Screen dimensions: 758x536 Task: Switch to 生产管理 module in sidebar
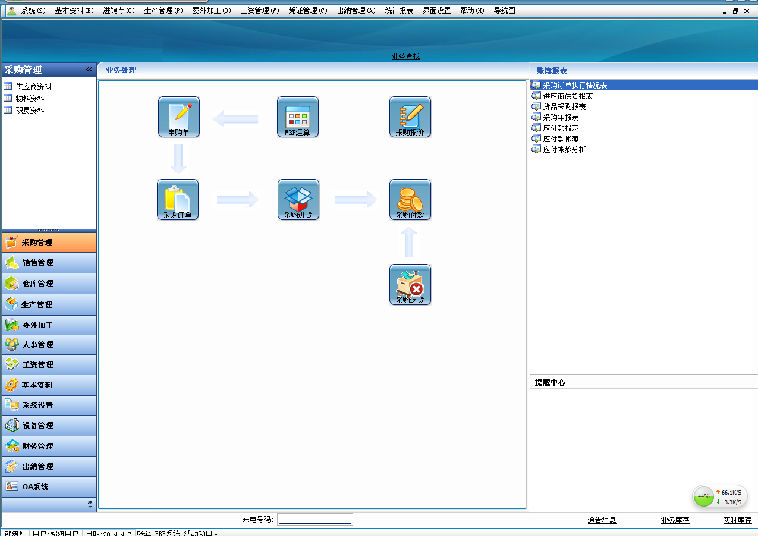[x=49, y=304]
